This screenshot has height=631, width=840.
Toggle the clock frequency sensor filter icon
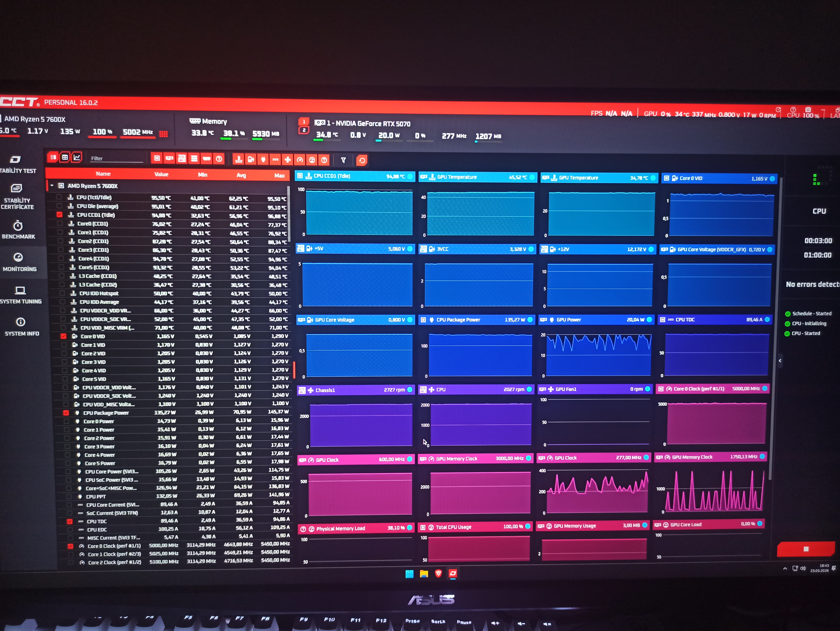300,160
